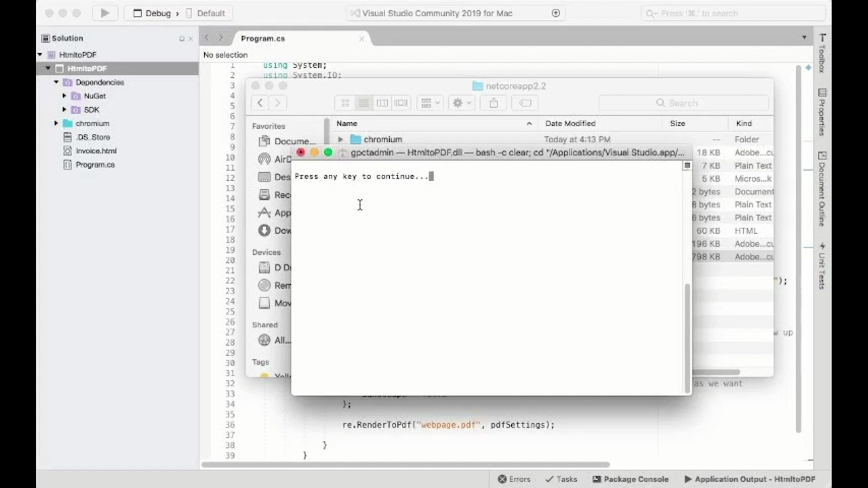Open Desktop in Finder sidebar

274,177
